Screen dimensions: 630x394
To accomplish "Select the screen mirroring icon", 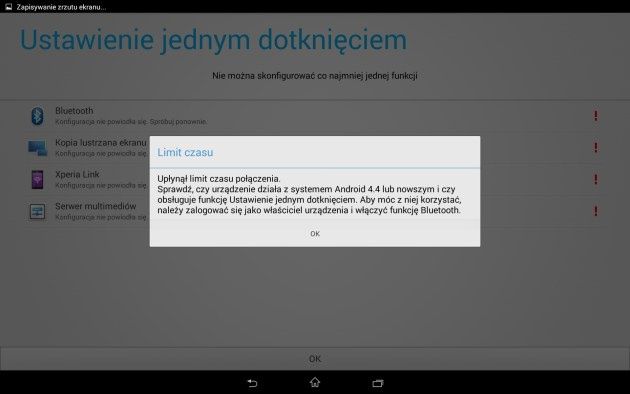I will click(x=37, y=148).
